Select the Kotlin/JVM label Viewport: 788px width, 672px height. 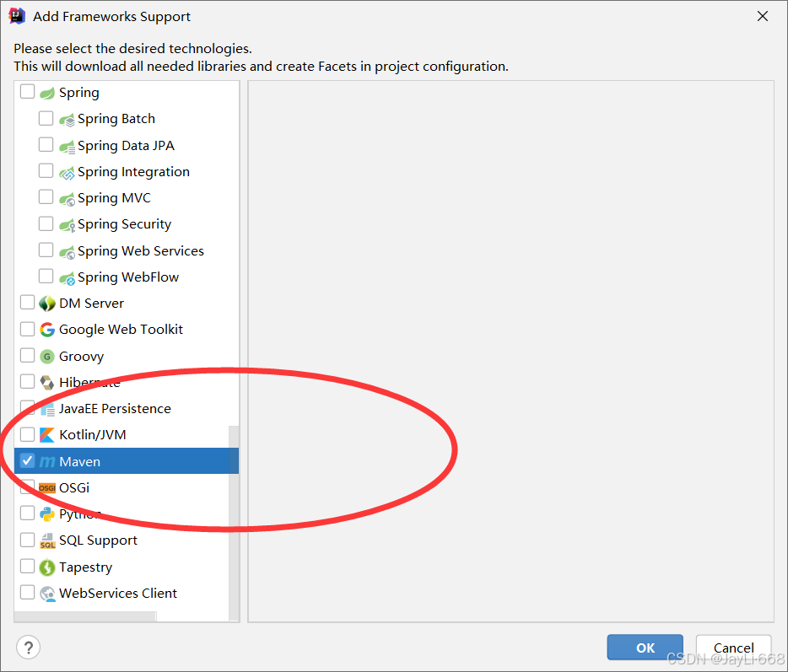[93, 435]
